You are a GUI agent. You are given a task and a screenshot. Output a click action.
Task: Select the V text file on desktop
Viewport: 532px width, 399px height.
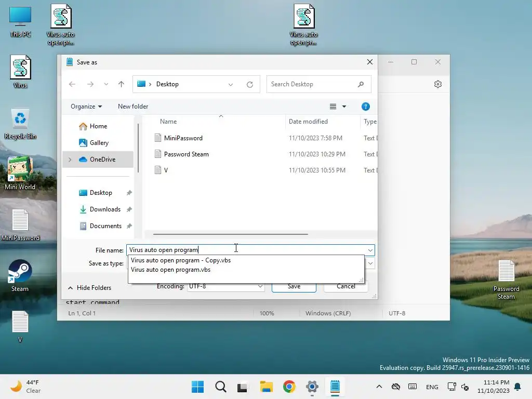point(20,326)
